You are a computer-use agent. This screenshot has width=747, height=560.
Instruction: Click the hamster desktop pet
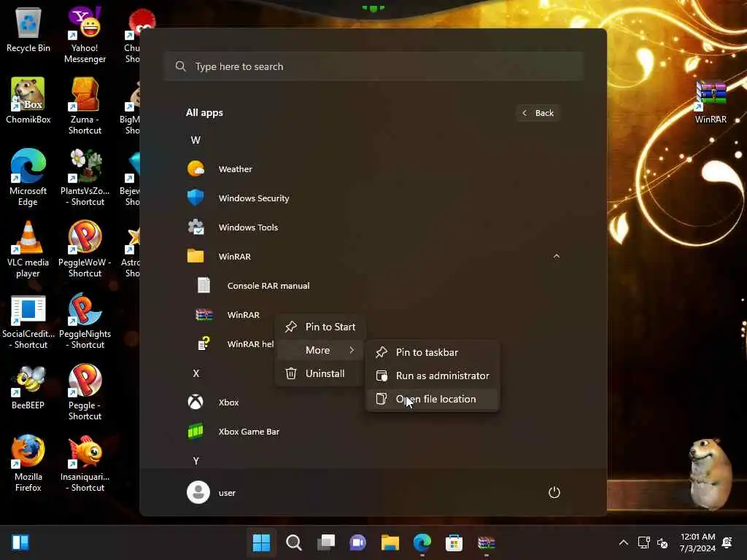click(710, 472)
